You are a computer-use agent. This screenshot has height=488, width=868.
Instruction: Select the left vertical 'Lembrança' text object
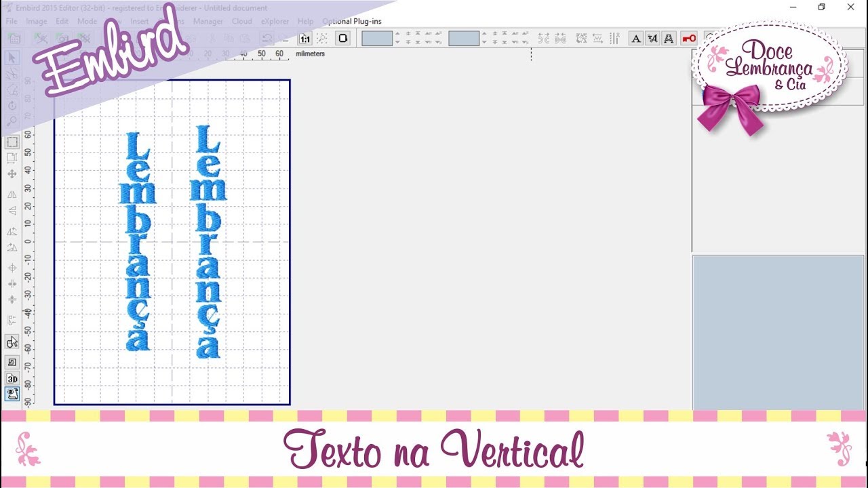(x=138, y=241)
